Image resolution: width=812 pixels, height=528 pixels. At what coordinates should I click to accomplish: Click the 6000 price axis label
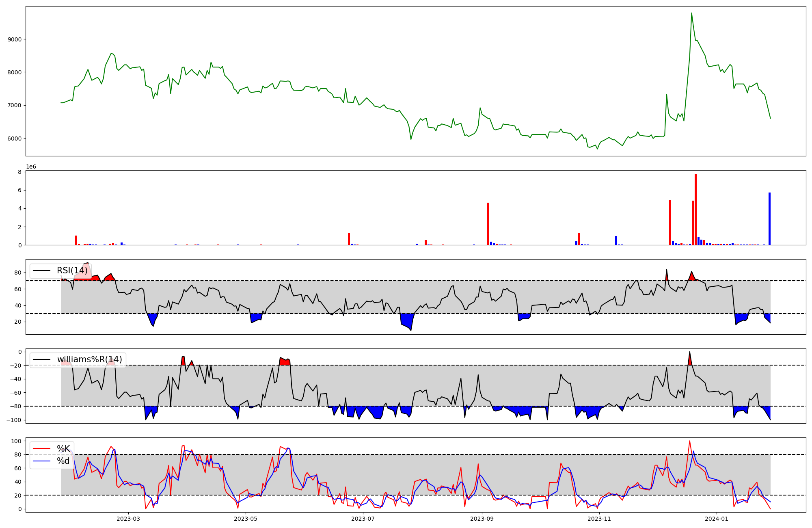pos(15,138)
